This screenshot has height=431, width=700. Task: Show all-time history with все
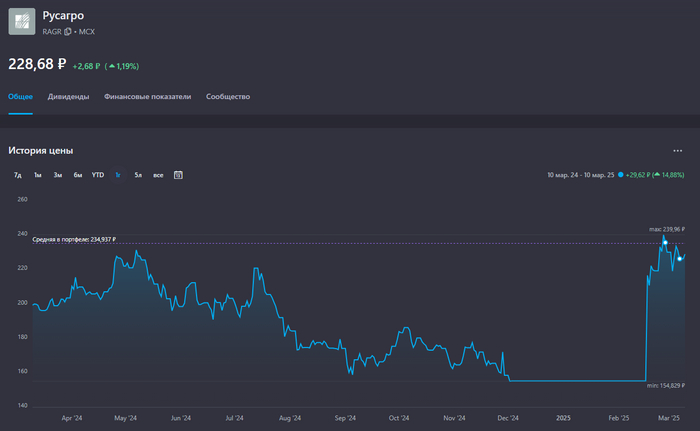(x=158, y=175)
